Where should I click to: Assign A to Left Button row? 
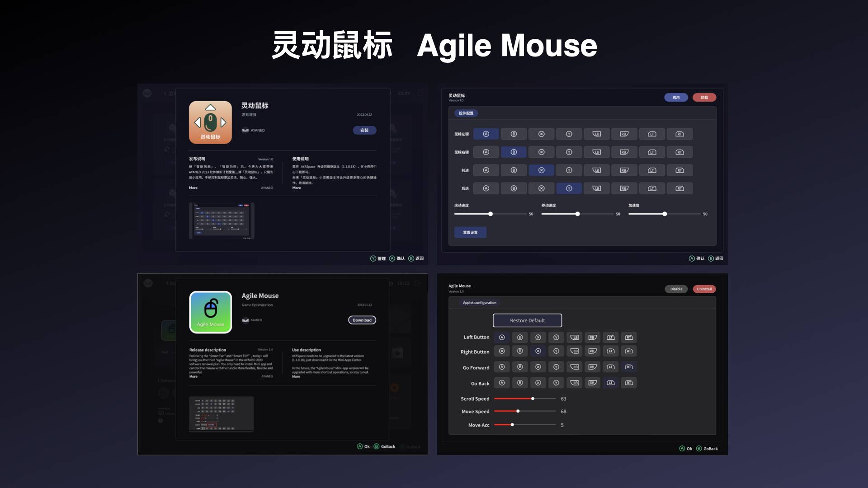tap(502, 337)
